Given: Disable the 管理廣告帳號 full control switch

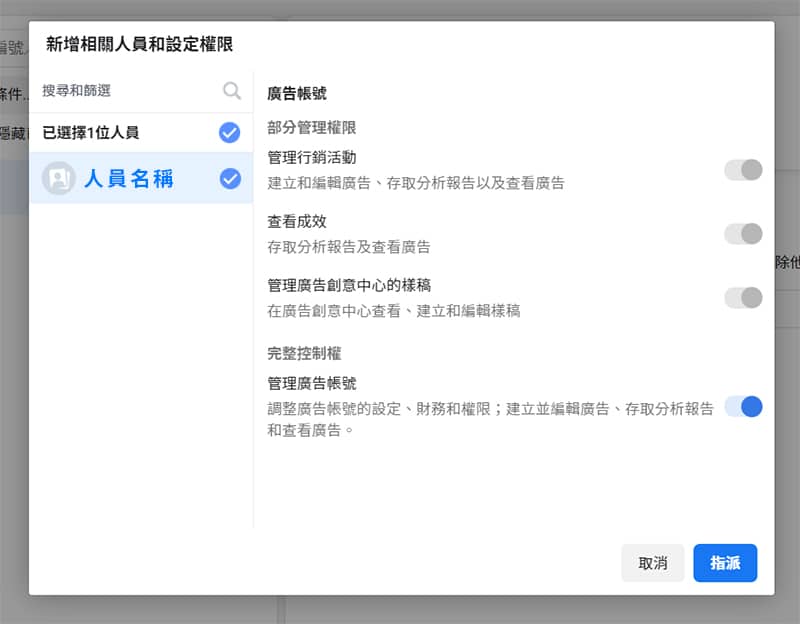Looking at the screenshot, I should 744,407.
